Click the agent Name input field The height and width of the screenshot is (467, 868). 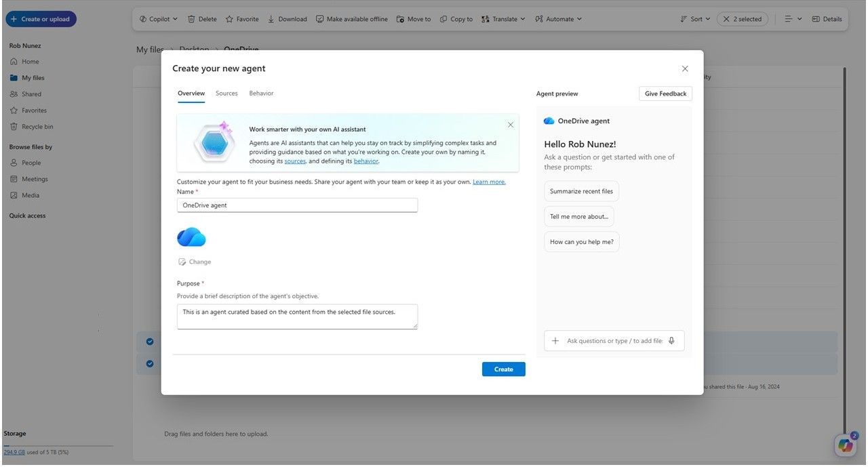(297, 205)
